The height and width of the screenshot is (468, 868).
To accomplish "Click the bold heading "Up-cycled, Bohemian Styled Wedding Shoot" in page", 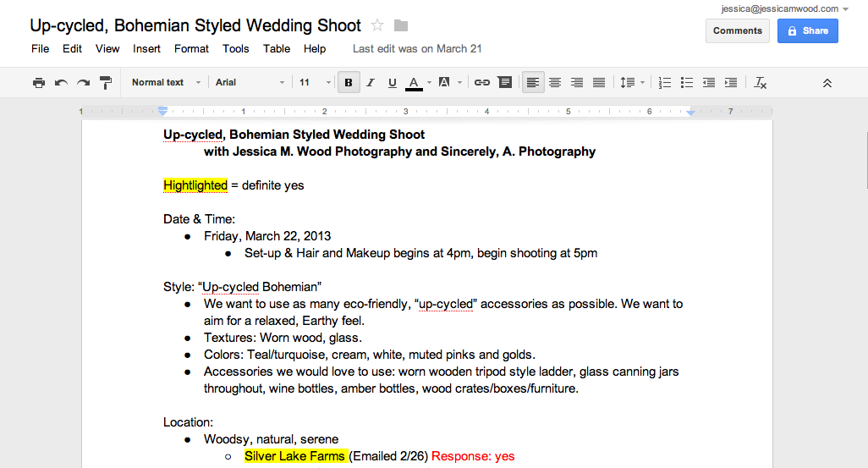I will pos(294,135).
